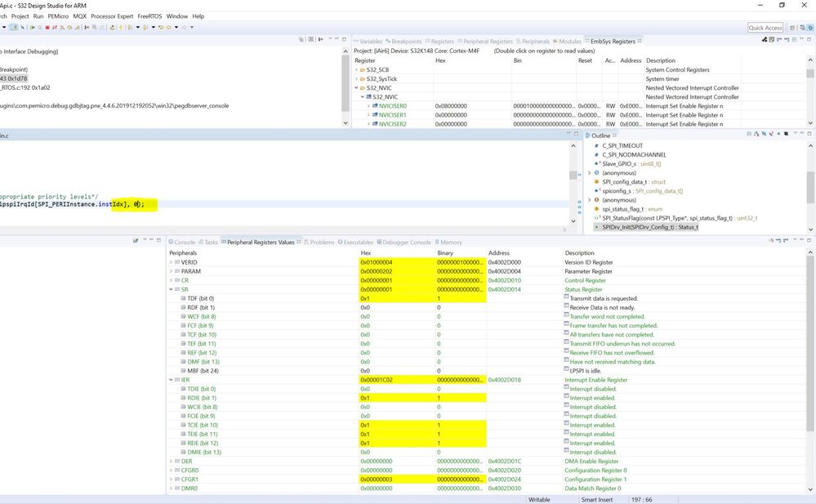Viewport: 816px width, 504px height.
Task: Toggle checkbox for TCF All transfers have not completed
Action: tap(566, 334)
